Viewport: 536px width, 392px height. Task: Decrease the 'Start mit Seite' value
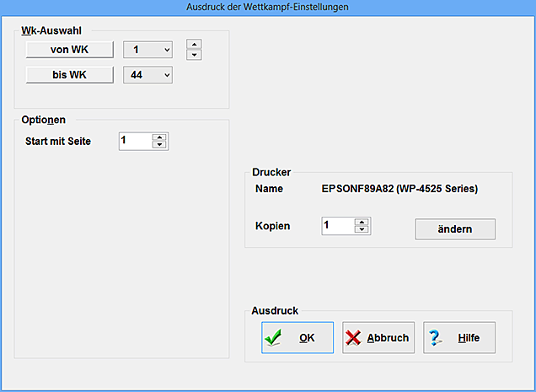159,146
